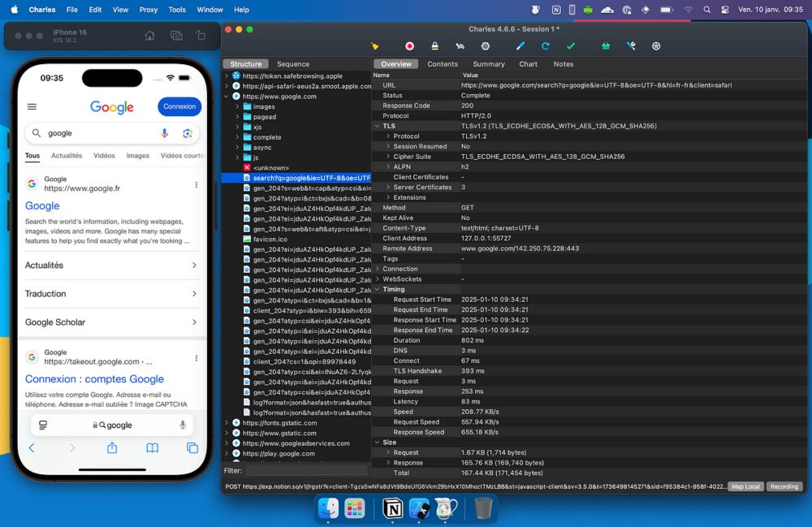Viewport: 812px width, 527px height.
Task: Expand the Traduction row
Action: [x=110, y=293]
